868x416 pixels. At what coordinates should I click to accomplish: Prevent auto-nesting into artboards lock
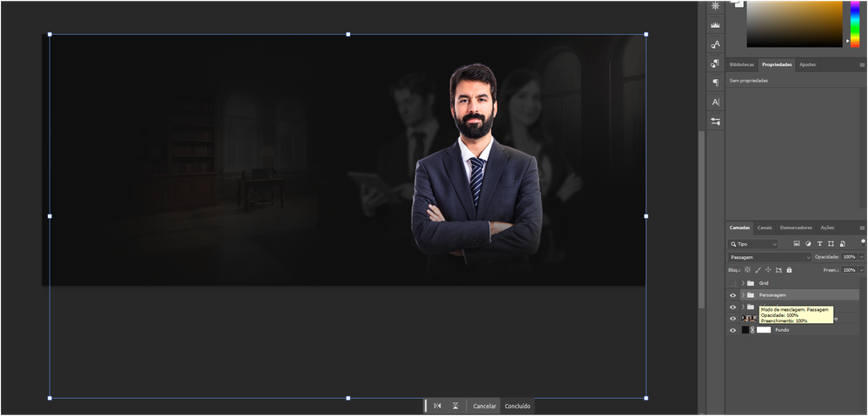click(779, 270)
